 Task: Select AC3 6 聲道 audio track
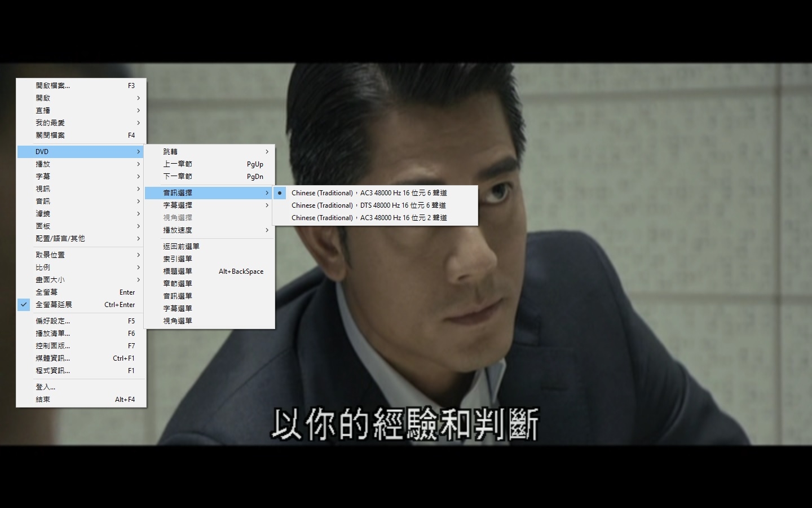point(375,193)
